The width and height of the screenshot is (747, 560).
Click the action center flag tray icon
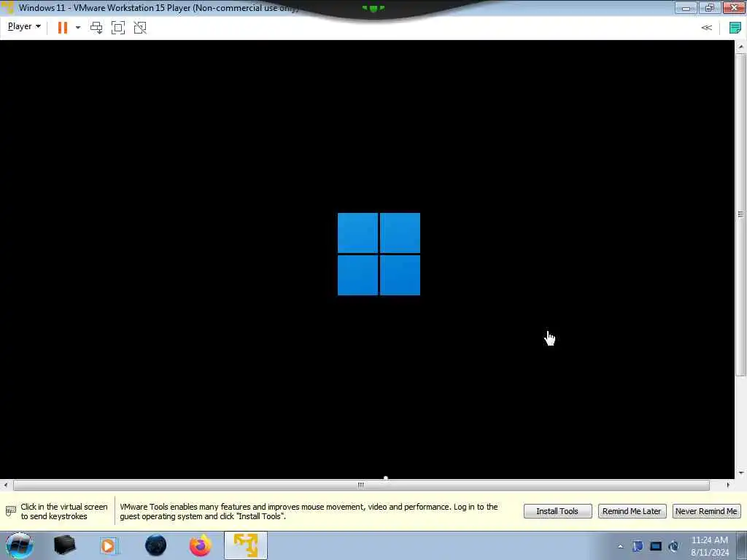638,546
